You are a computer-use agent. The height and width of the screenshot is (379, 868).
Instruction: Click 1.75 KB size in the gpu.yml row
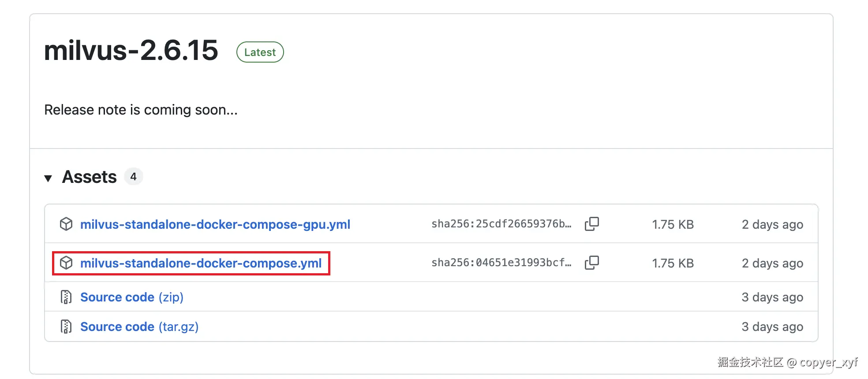pyautogui.click(x=673, y=224)
